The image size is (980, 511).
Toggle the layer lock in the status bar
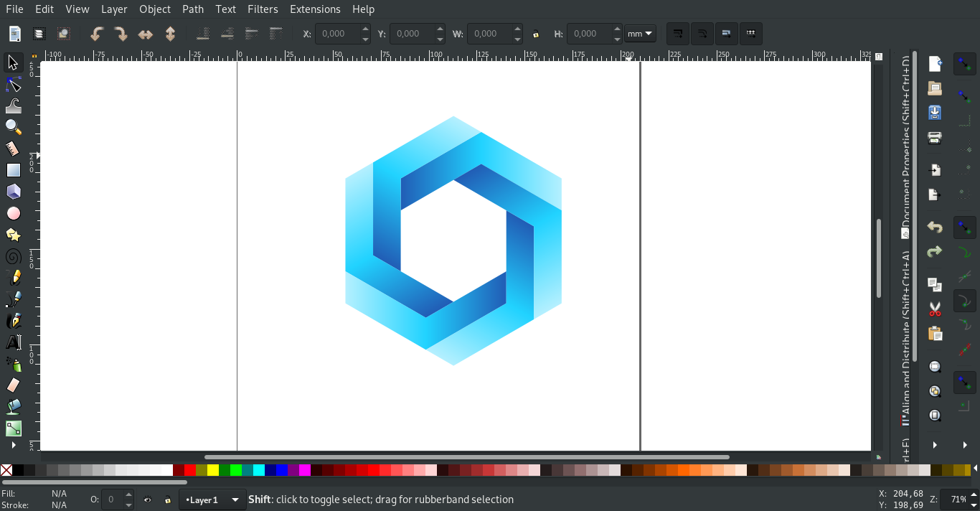[x=166, y=500]
